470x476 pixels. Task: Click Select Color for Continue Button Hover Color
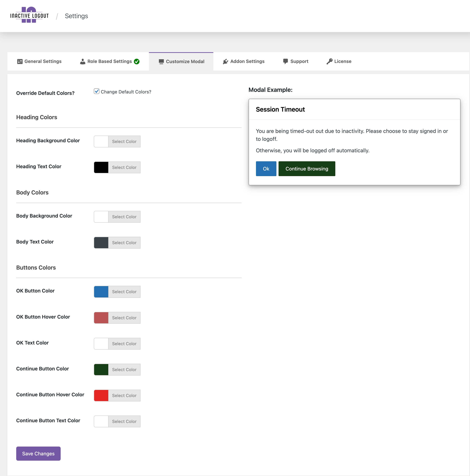124,395
